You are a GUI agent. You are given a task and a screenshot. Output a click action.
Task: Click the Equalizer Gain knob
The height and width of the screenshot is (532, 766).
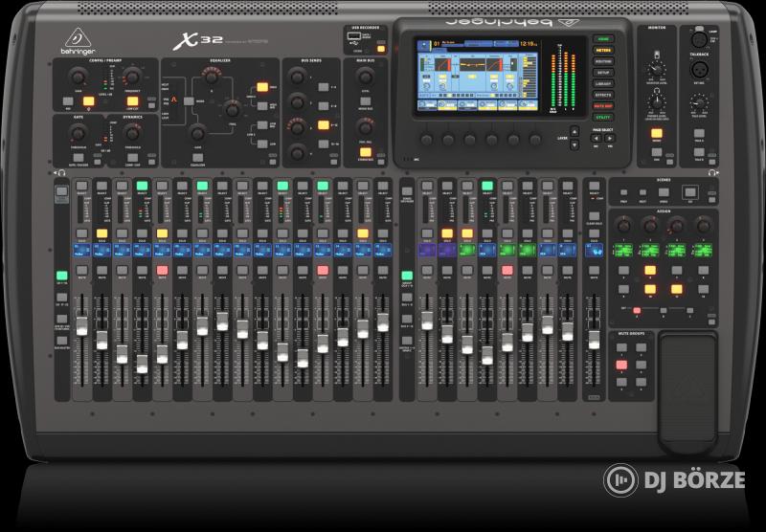(x=197, y=132)
